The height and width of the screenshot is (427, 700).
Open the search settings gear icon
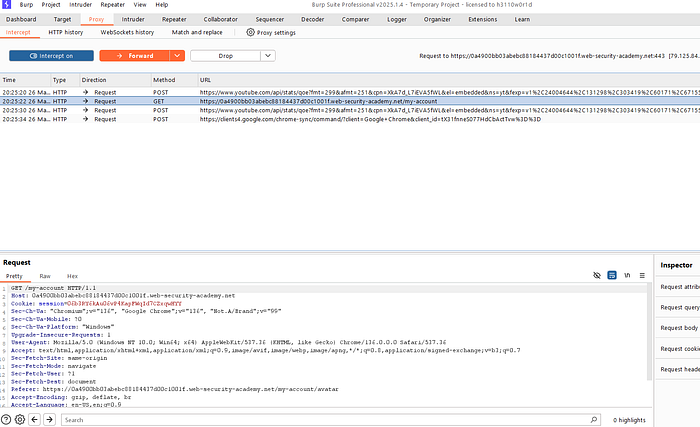coord(20,419)
